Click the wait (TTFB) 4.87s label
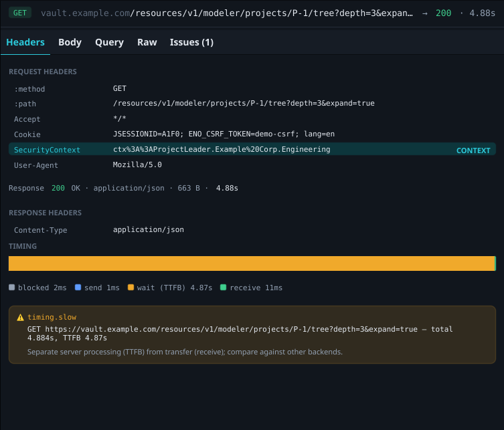The height and width of the screenshot is (430, 504). (x=175, y=288)
